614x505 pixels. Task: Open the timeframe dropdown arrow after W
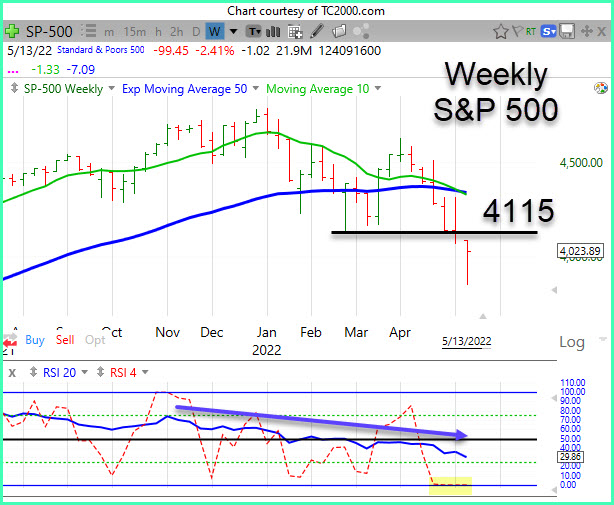[233, 31]
